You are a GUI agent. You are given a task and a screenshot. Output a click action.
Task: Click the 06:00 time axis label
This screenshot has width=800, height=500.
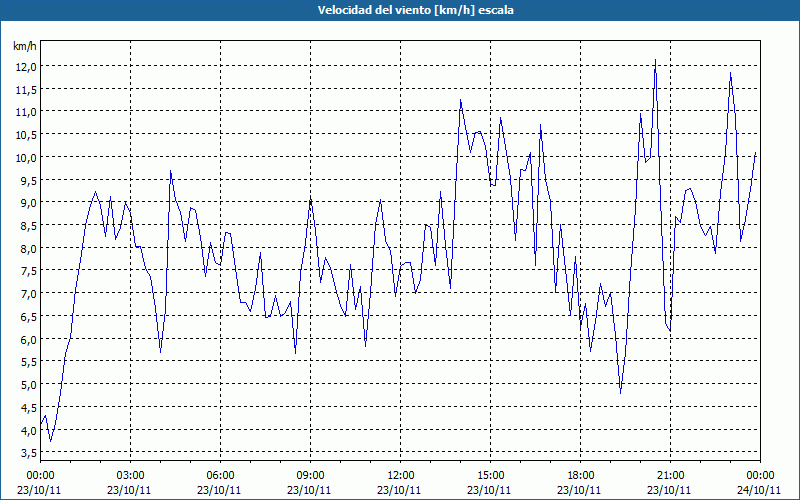point(220,476)
